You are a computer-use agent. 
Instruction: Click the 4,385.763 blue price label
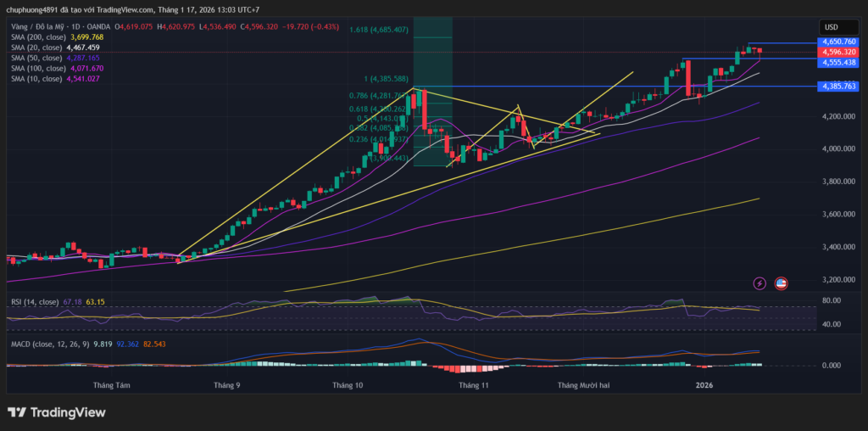(x=838, y=87)
